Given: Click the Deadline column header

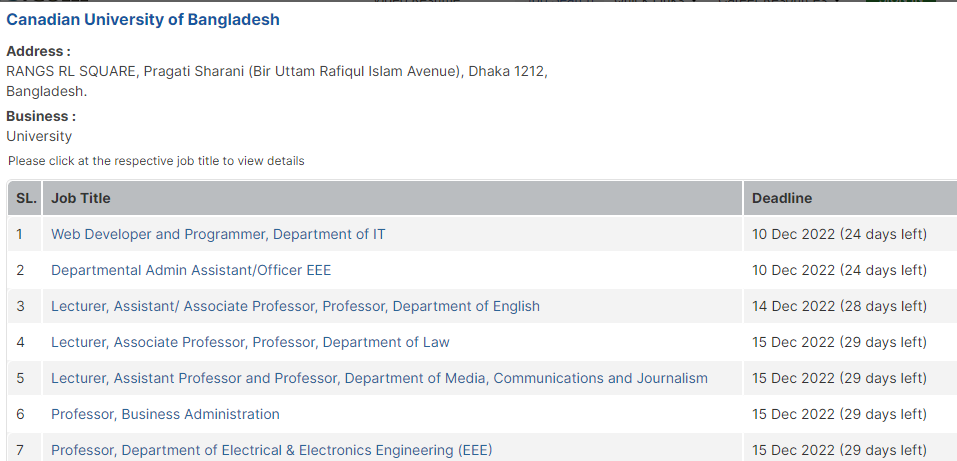Looking at the screenshot, I should pyautogui.click(x=781, y=198).
